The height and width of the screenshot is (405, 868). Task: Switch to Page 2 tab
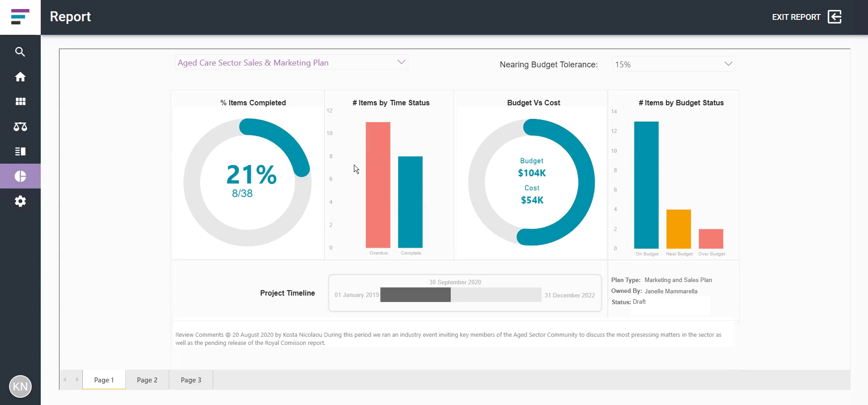pyautogui.click(x=147, y=380)
